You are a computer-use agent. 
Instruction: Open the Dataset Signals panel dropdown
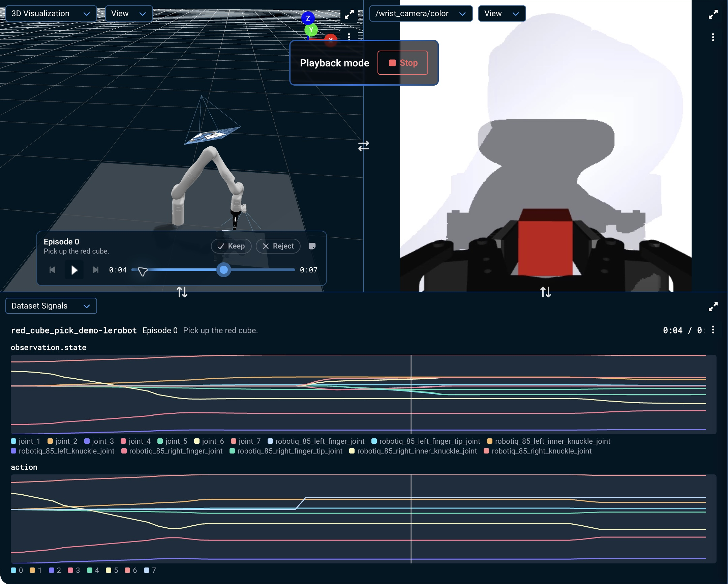(51, 306)
